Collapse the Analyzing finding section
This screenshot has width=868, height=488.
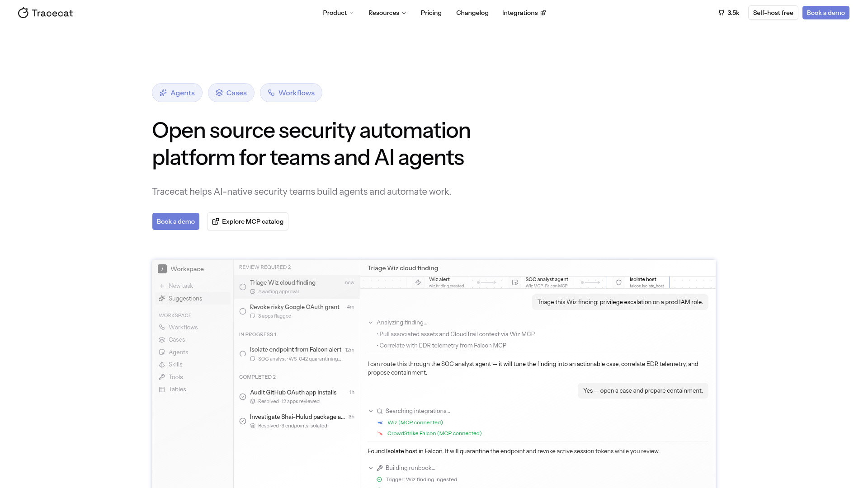(x=371, y=323)
